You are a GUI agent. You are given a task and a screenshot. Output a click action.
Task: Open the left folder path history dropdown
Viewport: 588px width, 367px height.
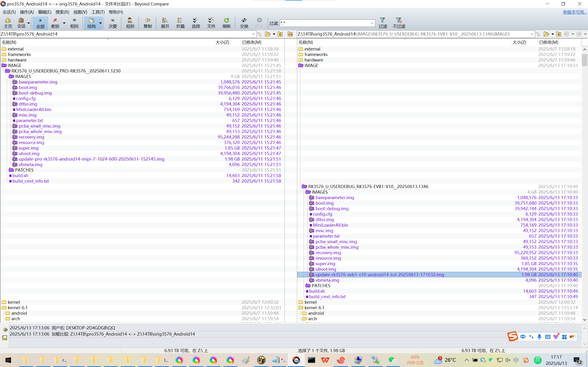[253, 34]
